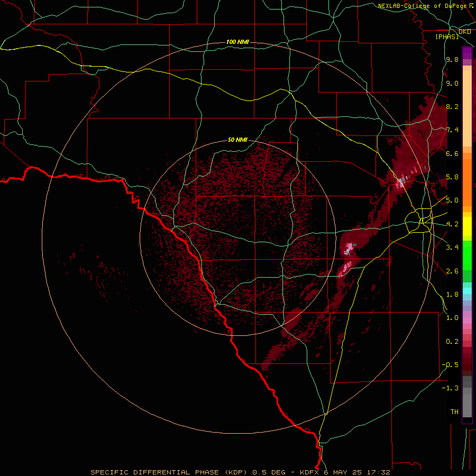Viewport: 476px width, 476px height.
Task: Click the Specific Differential Phase KDFX caption
Action: [241, 472]
